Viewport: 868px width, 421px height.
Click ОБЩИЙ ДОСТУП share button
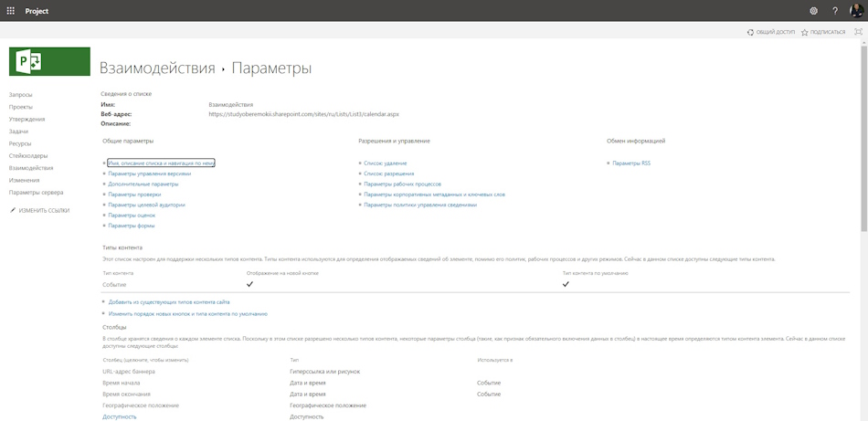[770, 32]
